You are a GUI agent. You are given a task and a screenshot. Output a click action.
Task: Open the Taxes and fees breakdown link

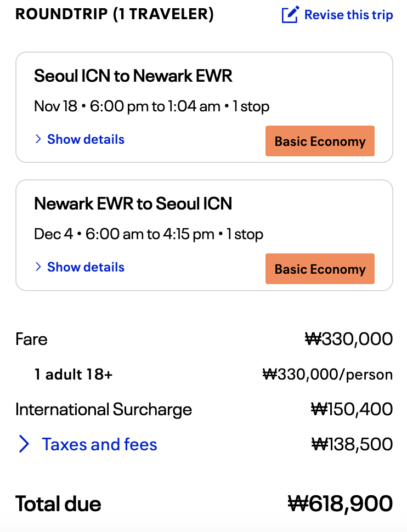click(x=99, y=444)
